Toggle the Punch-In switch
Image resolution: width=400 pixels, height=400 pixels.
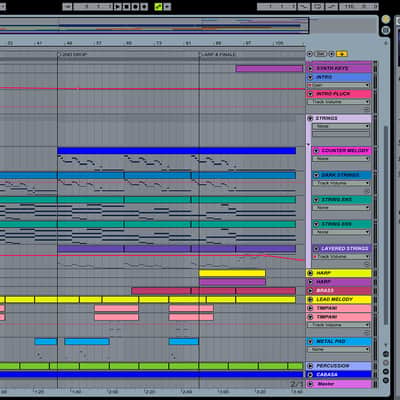[x=303, y=6]
